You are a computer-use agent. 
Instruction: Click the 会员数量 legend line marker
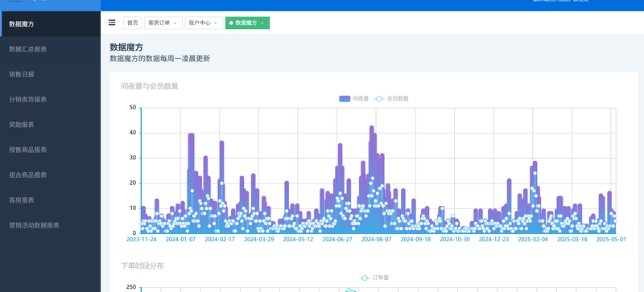[379, 99]
